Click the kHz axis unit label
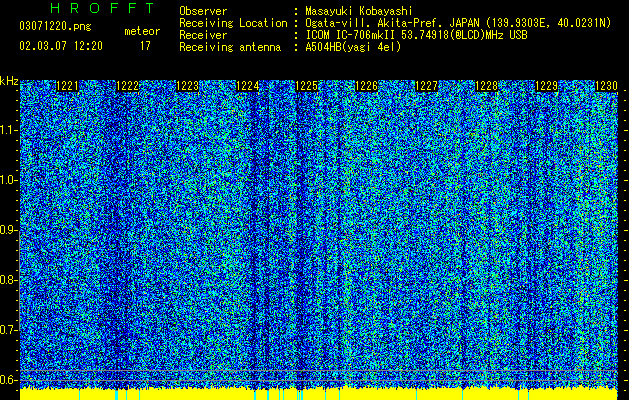Image resolution: width=629 pixels, height=400 pixels. 9,81
